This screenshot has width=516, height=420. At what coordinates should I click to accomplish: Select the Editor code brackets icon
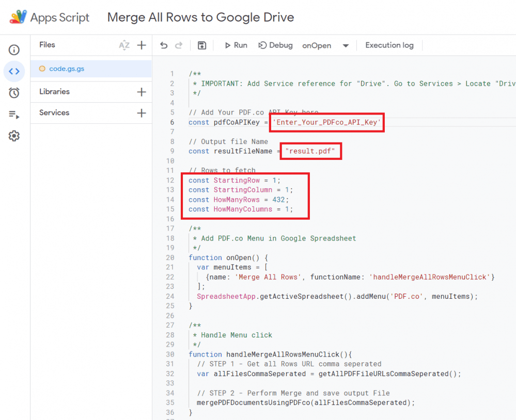tap(14, 71)
